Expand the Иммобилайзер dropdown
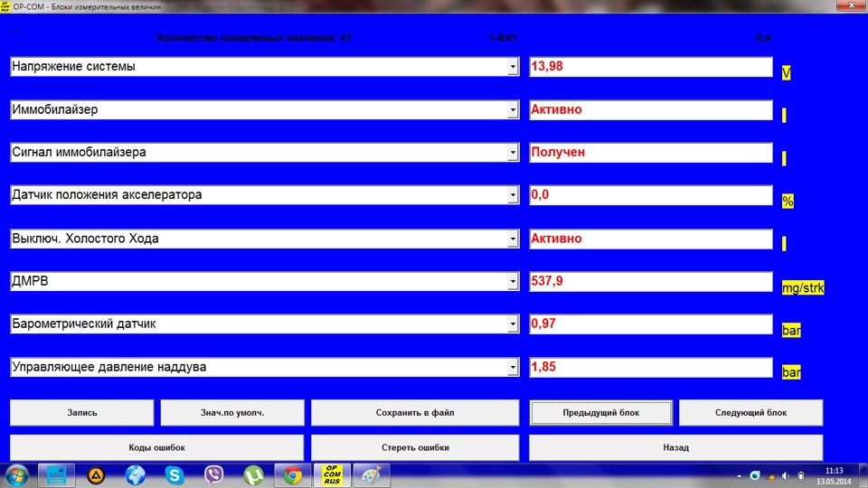This screenshot has height=488, width=868. tap(513, 109)
